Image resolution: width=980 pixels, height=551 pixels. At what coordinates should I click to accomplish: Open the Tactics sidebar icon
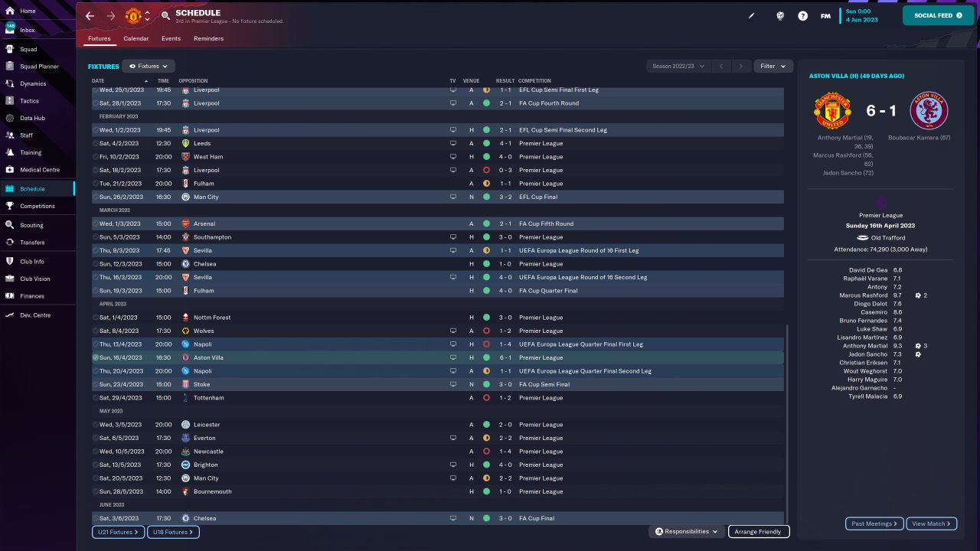point(10,101)
